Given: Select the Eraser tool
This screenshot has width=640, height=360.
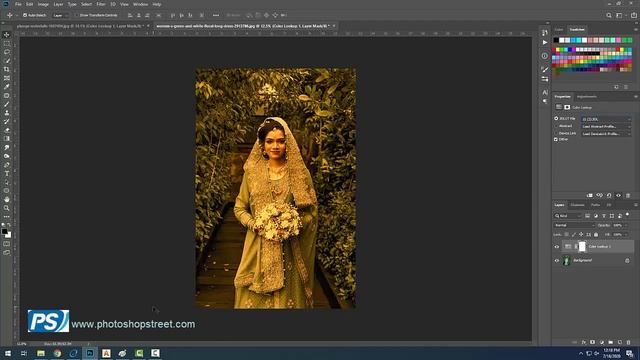Looking at the screenshot, I should click(7, 130).
